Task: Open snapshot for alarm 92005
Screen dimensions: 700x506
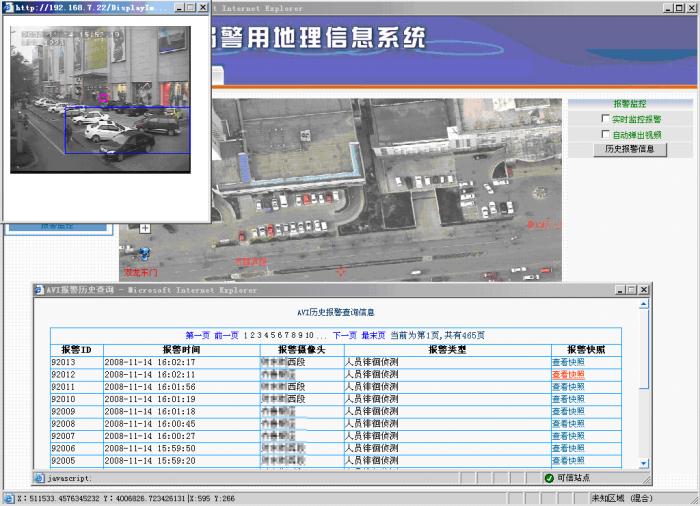Action: (x=568, y=461)
